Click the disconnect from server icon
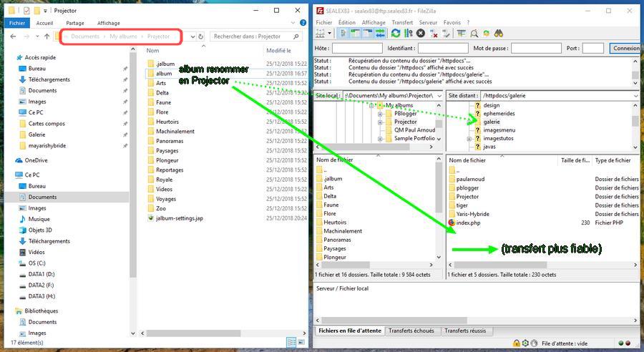644x352 pixels. 434,34
